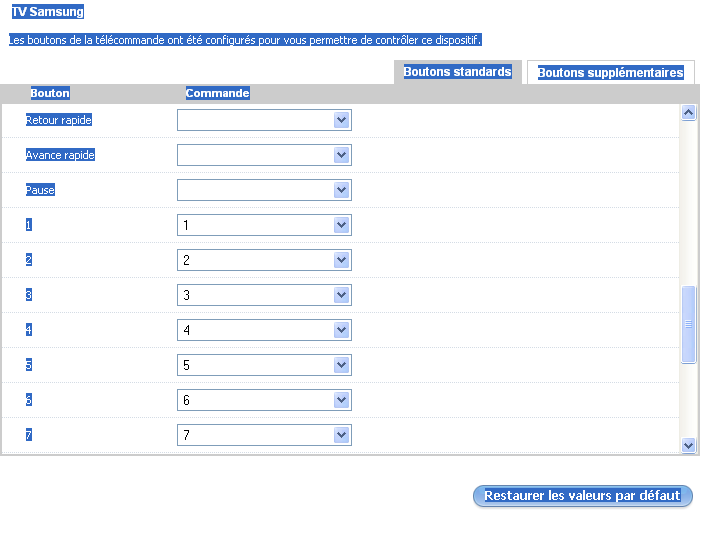
Task: Open the command dropdown for button 3
Action: (x=264, y=295)
